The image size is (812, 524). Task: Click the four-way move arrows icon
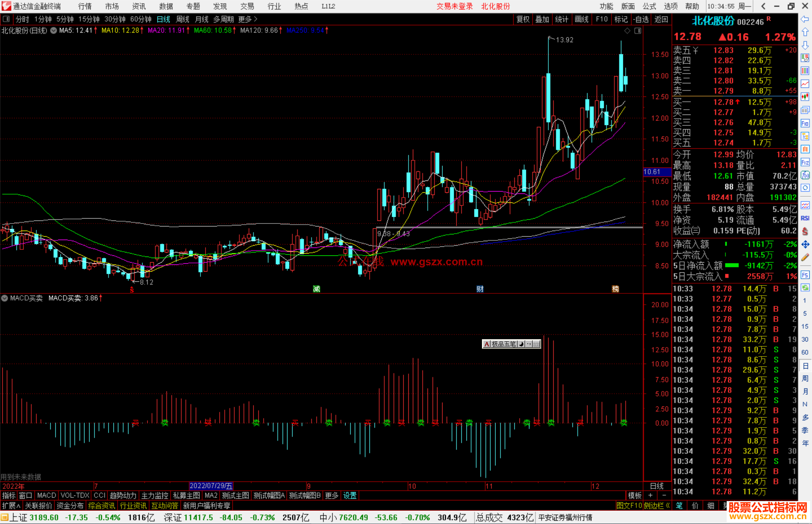pyautogui.click(x=805, y=245)
